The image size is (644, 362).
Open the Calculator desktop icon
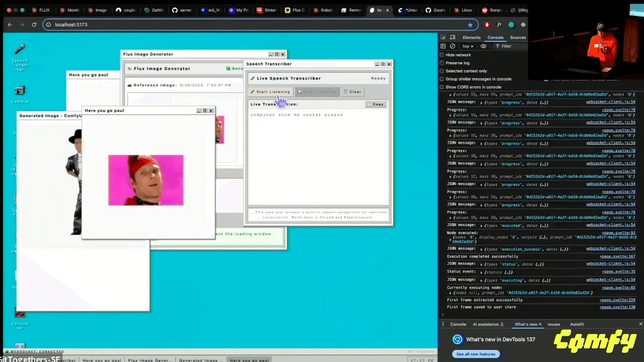20,321
